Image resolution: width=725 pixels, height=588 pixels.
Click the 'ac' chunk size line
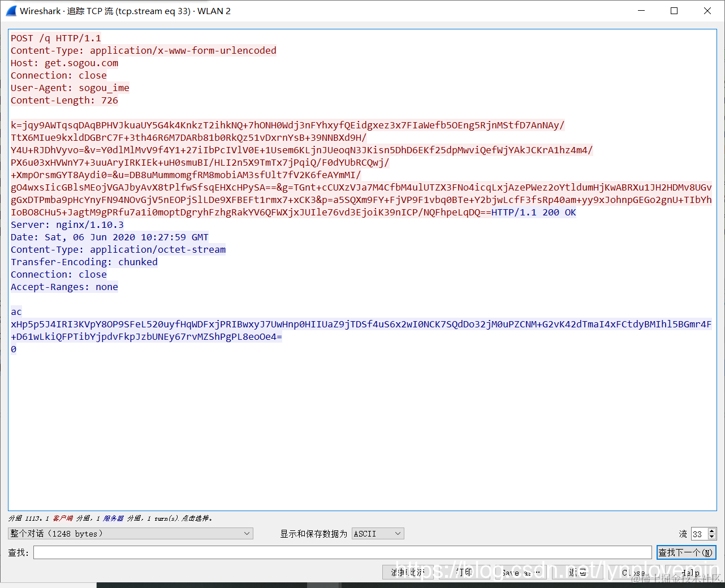[16, 312]
